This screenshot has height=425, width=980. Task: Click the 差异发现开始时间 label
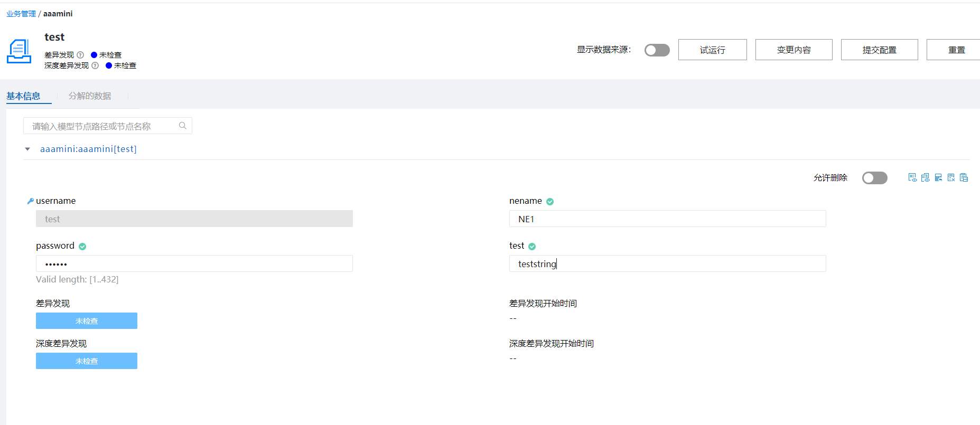point(543,303)
